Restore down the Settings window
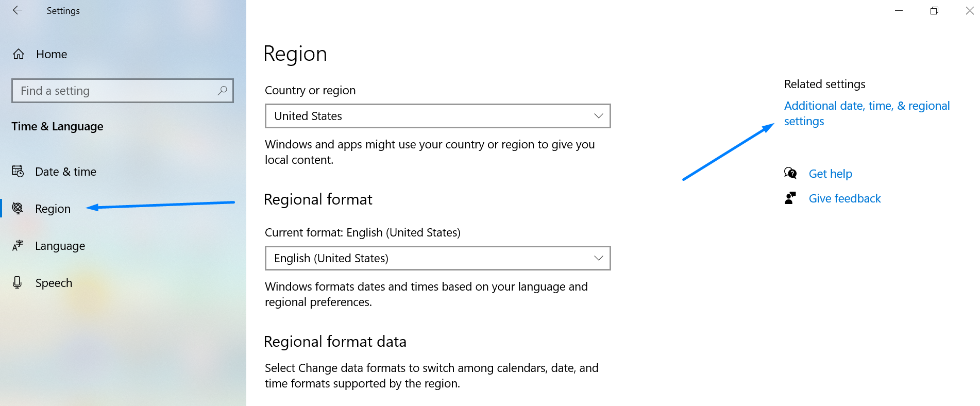 934,10
